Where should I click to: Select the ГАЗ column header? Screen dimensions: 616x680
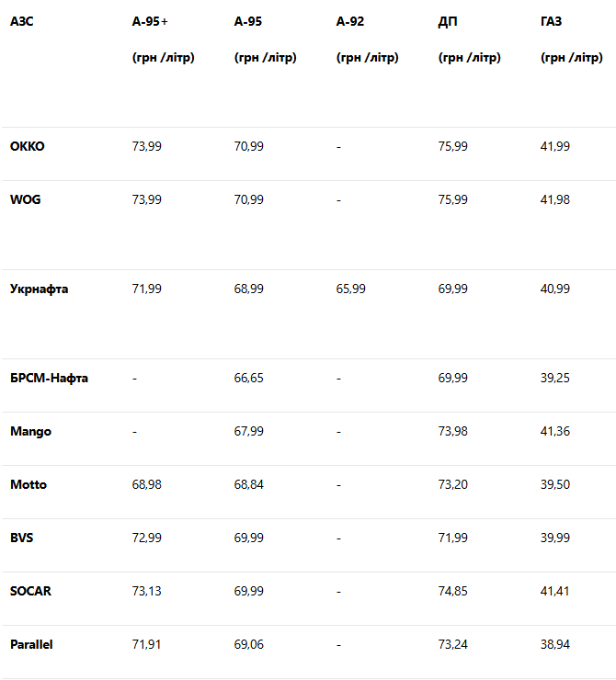tap(553, 21)
